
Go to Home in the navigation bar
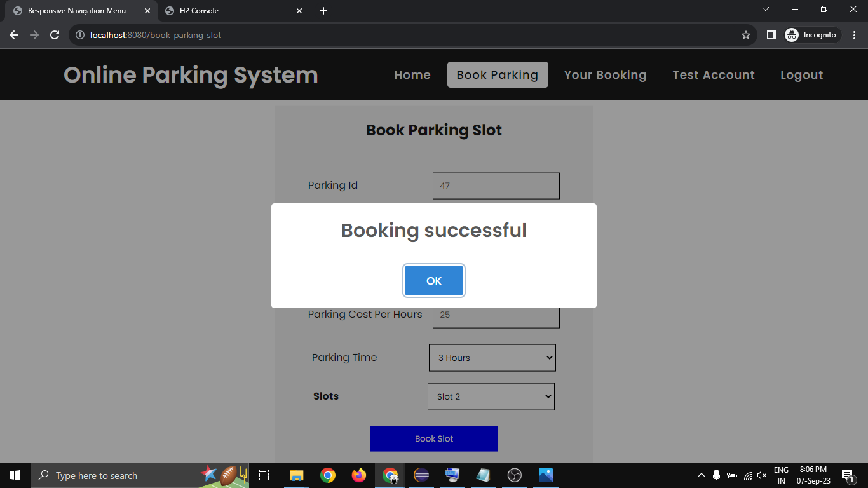tap(412, 75)
